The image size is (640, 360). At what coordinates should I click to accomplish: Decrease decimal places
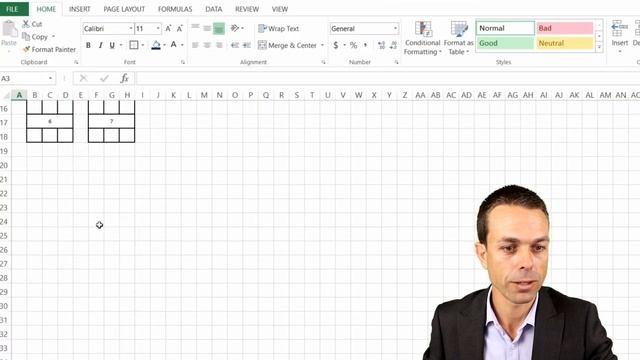pyautogui.click(x=393, y=45)
